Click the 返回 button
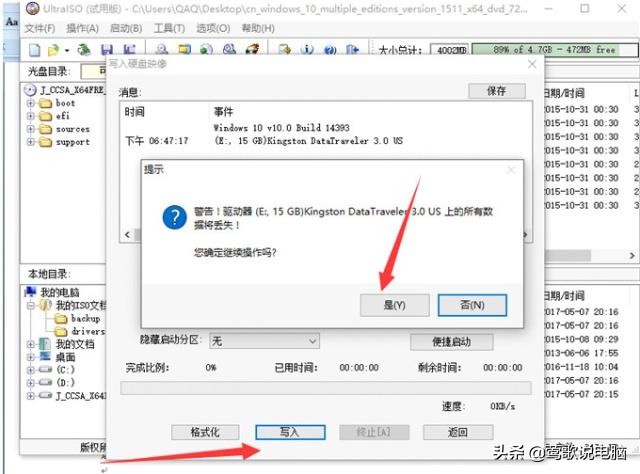 [458, 432]
